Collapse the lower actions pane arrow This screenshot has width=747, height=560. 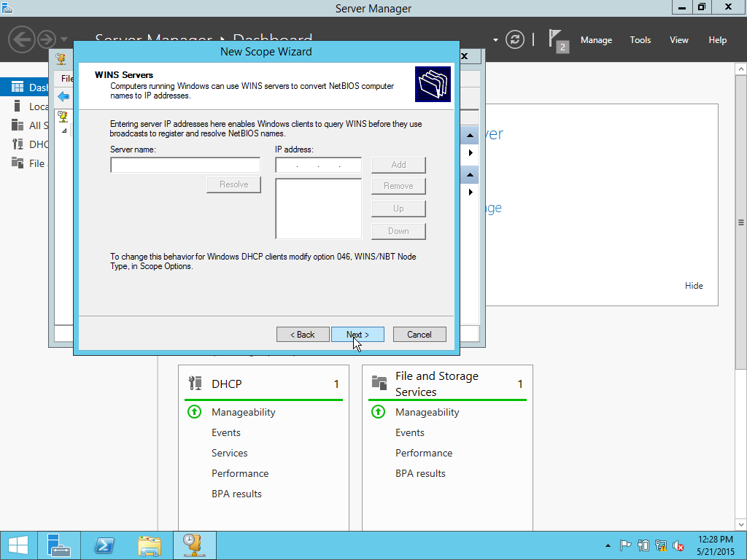click(x=470, y=175)
